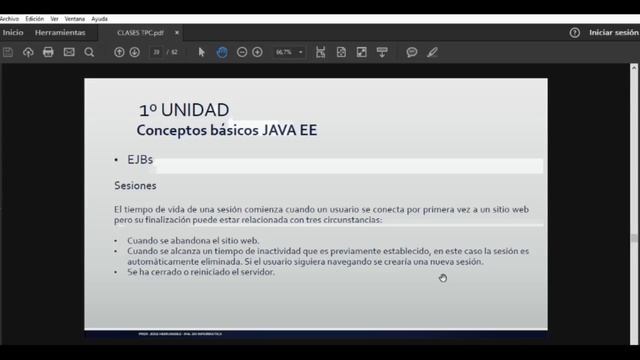Open the help question mark icon
The image size is (640, 360).
[x=575, y=33]
